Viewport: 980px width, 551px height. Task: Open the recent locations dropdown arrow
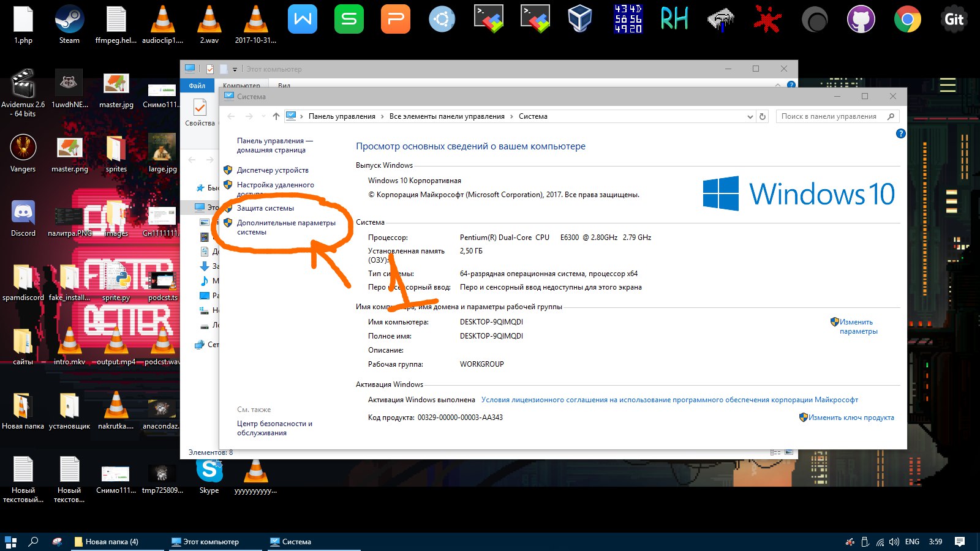[x=263, y=116]
